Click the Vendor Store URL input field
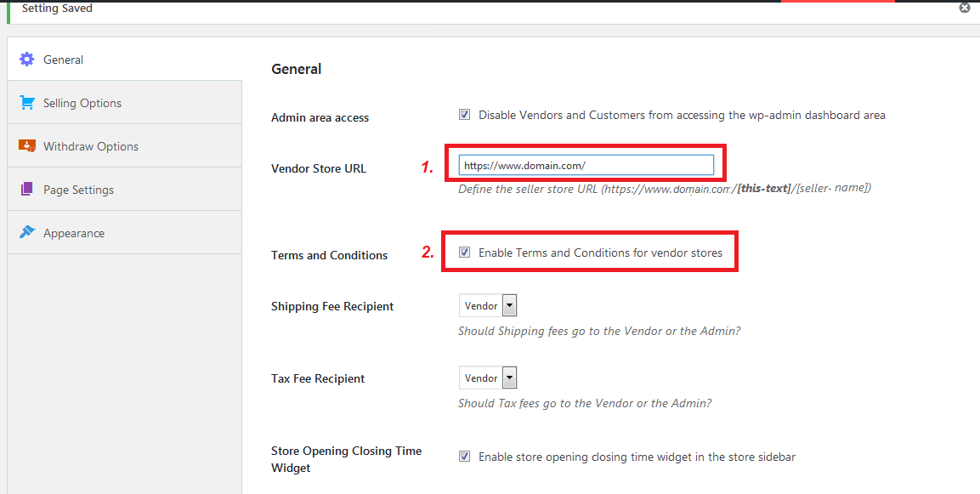 coord(586,165)
